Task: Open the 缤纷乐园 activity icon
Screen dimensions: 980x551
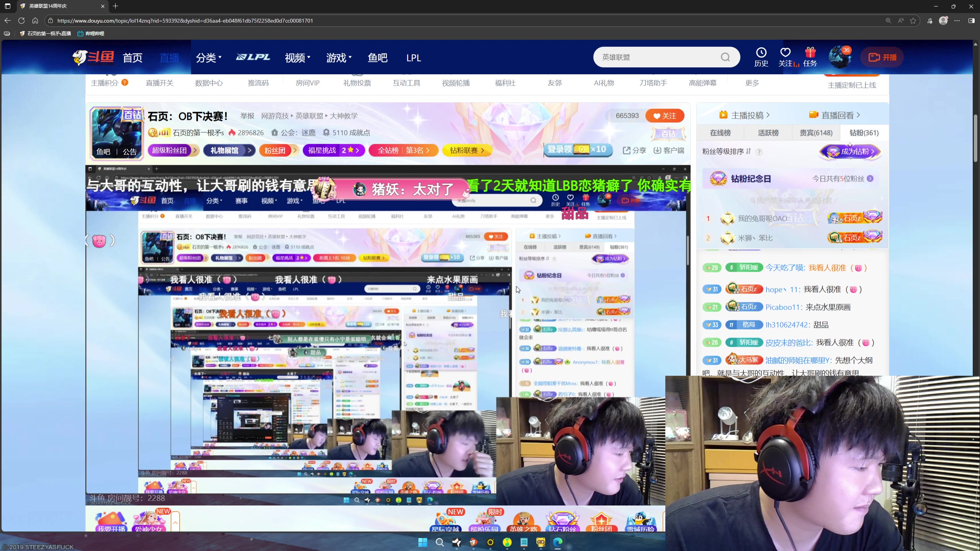Action: point(485,521)
